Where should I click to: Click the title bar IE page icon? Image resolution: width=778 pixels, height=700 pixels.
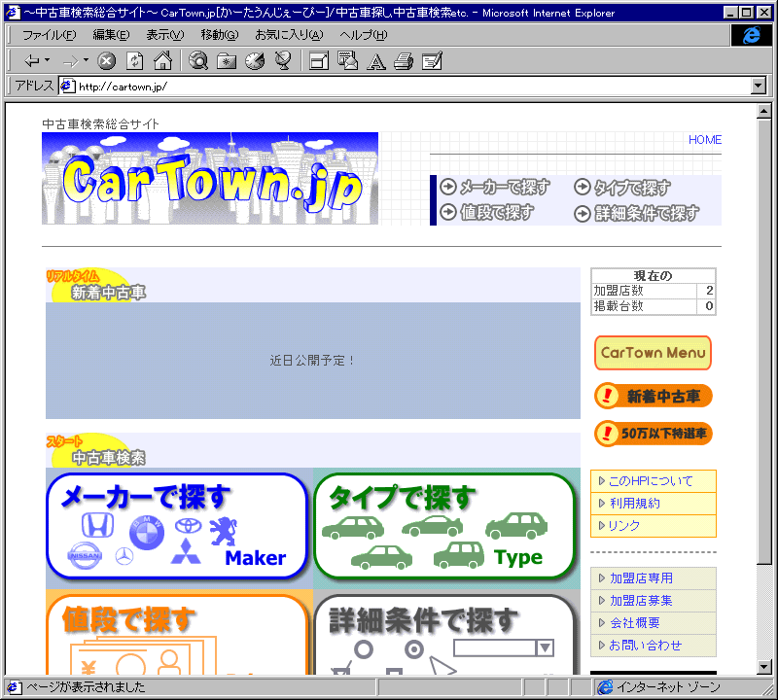[13, 12]
